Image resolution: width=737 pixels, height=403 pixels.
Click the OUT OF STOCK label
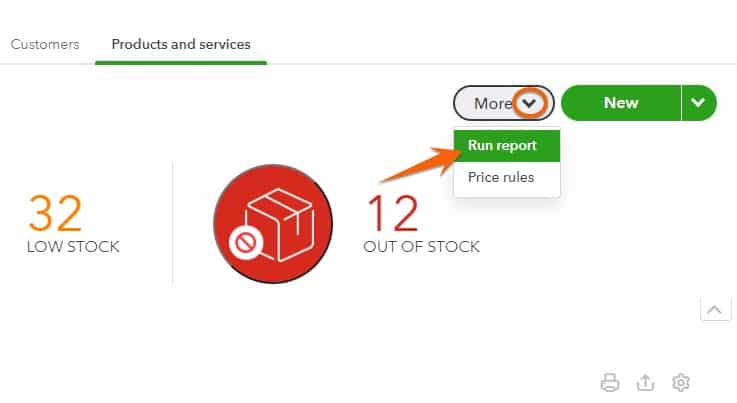(x=422, y=246)
